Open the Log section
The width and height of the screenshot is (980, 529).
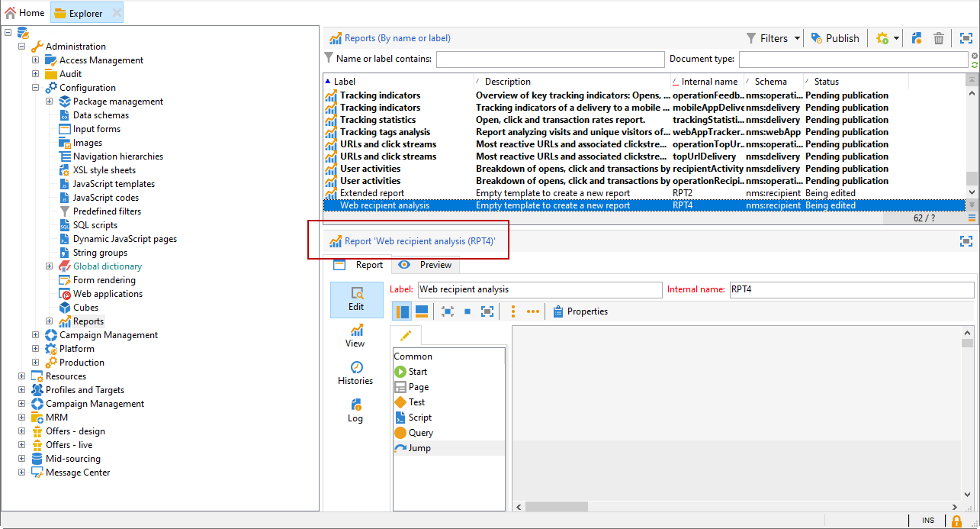[x=355, y=411]
